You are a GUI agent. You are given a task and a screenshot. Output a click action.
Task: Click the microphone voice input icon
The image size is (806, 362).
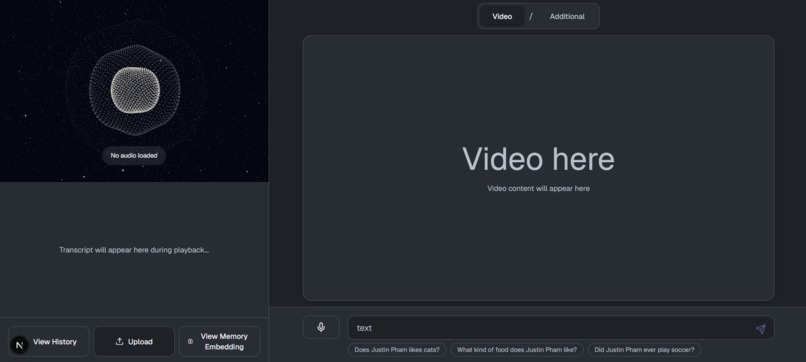(x=321, y=327)
